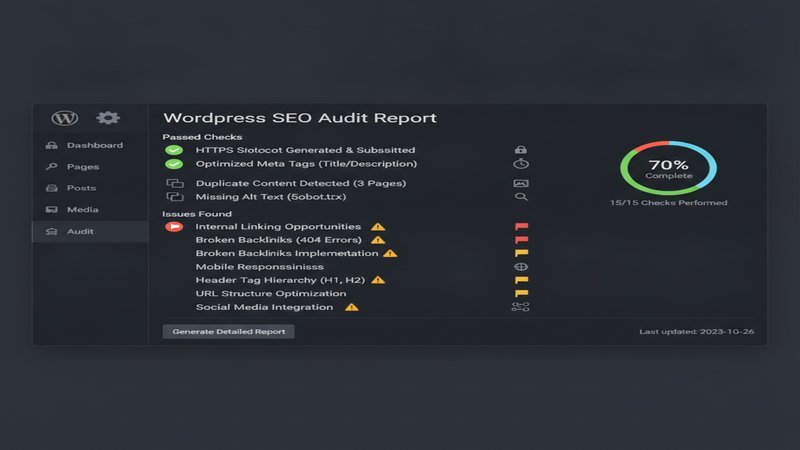The image size is (800, 450).
Task: Click magnifier icon on Missing Alt Text row
Action: tap(521, 197)
